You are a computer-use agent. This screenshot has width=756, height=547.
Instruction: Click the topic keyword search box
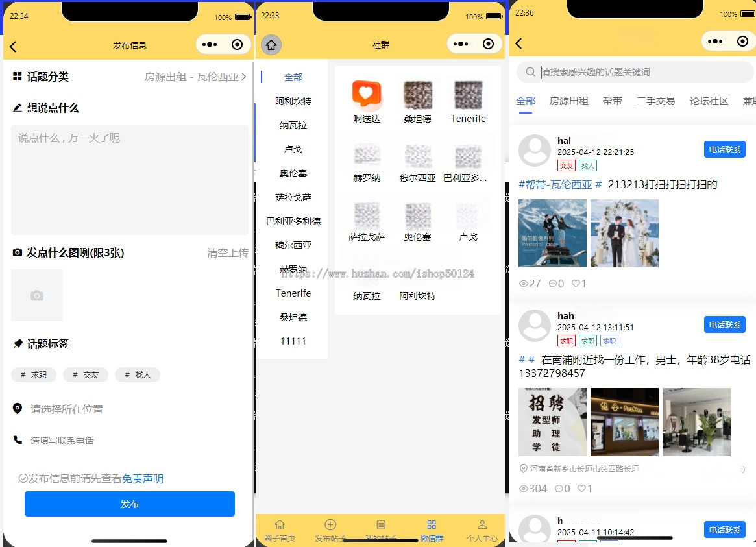coord(635,72)
